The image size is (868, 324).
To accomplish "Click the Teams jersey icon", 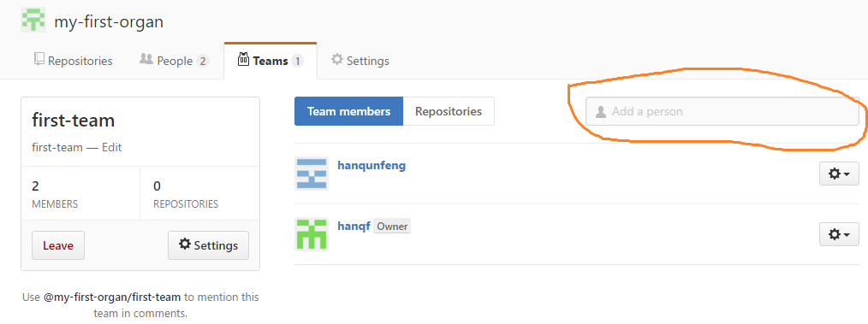I will click(x=243, y=59).
